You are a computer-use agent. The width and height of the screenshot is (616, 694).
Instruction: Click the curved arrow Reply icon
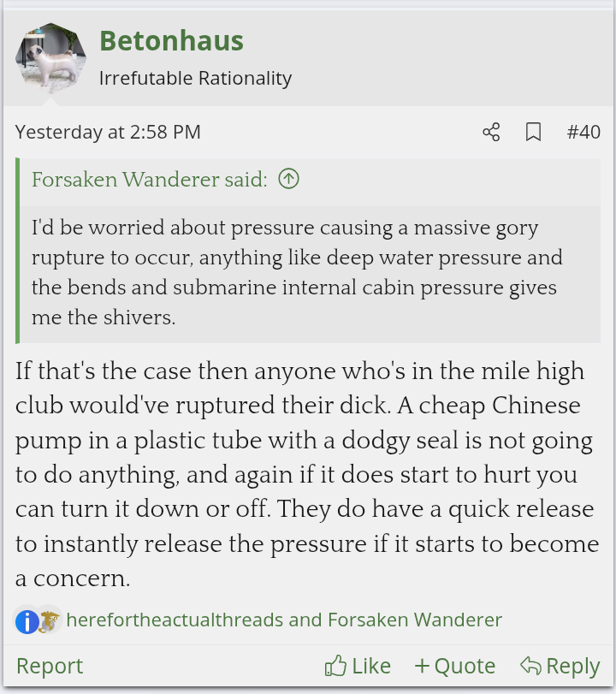(530, 666)
